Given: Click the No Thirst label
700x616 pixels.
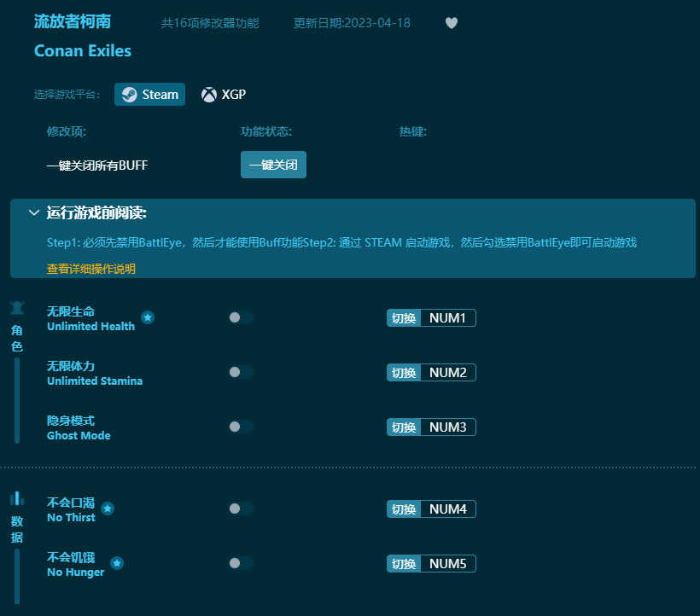Looking at the screenshot, I should click(x=71, y=517).
